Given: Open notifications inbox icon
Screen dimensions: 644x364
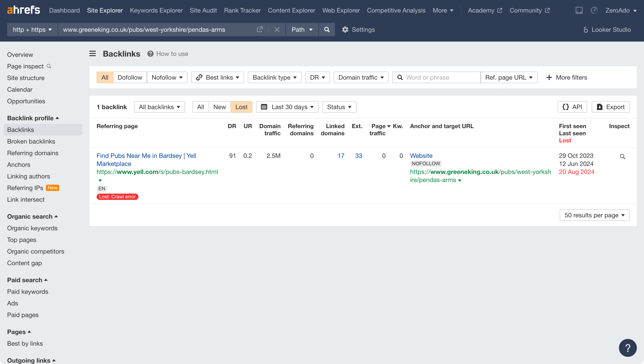Looking at the screenshot, I should coord(579,10).
